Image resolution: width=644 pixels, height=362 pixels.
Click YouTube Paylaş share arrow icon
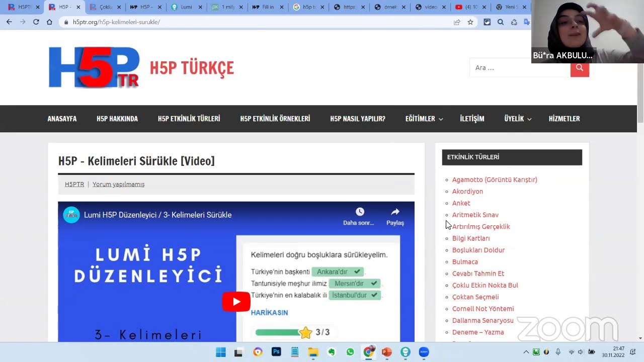[395, 212]
